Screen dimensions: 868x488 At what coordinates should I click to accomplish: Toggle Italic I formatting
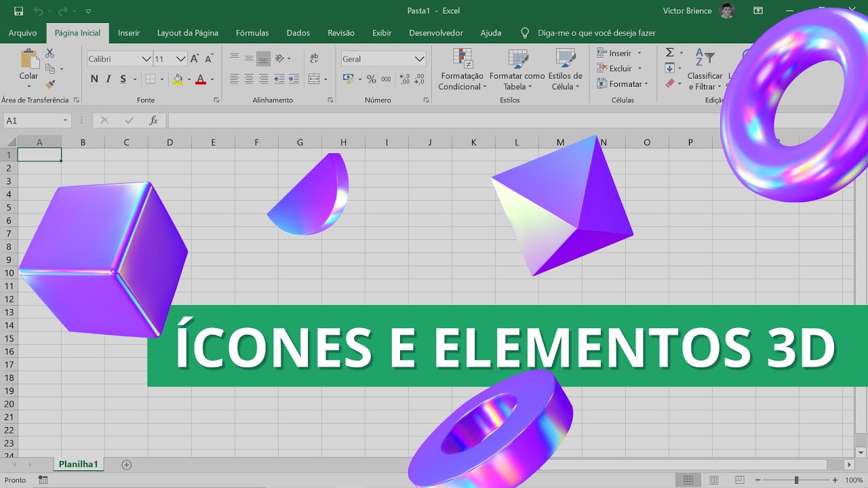point(108,79)
